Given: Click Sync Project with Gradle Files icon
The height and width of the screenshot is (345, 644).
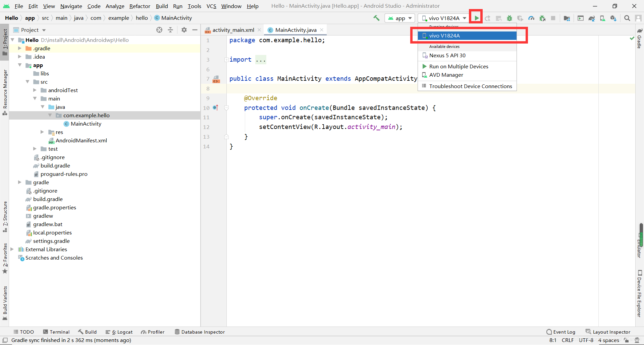Looking at the screenshot, I should (592, 18).
